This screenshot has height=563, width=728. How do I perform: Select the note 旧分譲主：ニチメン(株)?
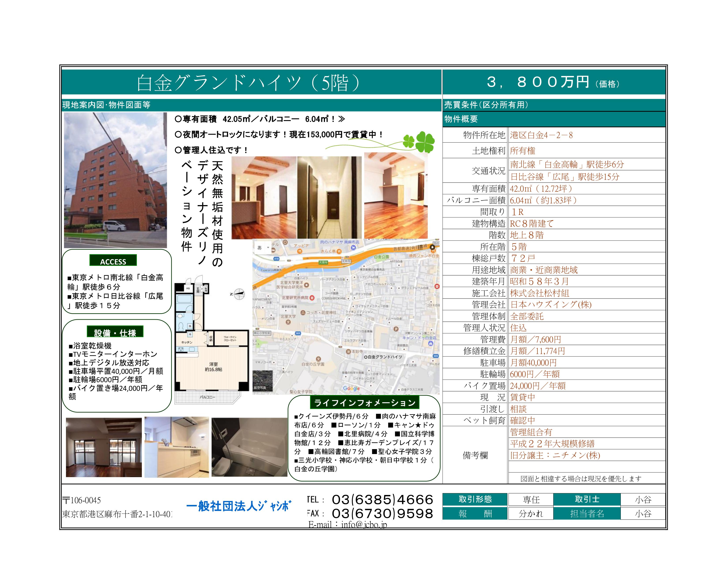click(x=555, y=456)
